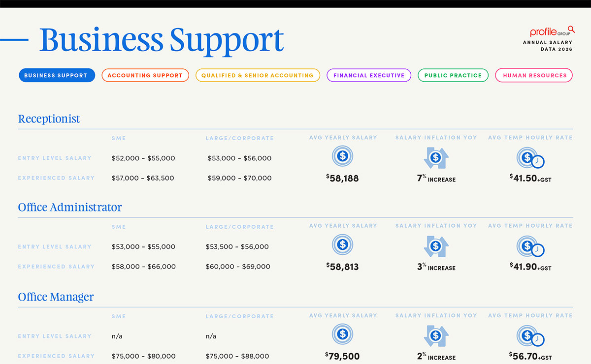The image size is (591, 364).
Task: Click the Office Manager section heading
Action: pos(56,297)
